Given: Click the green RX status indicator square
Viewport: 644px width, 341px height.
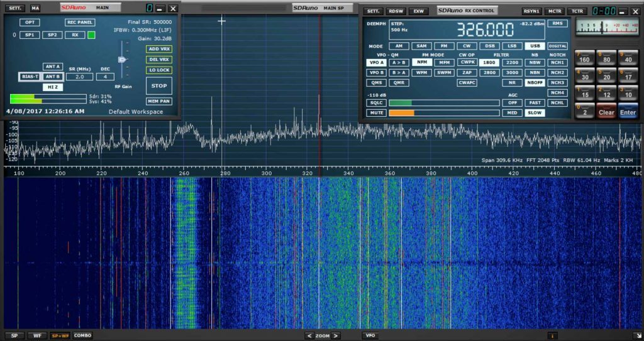Looking at the screenshot, I should pos(91,35).
